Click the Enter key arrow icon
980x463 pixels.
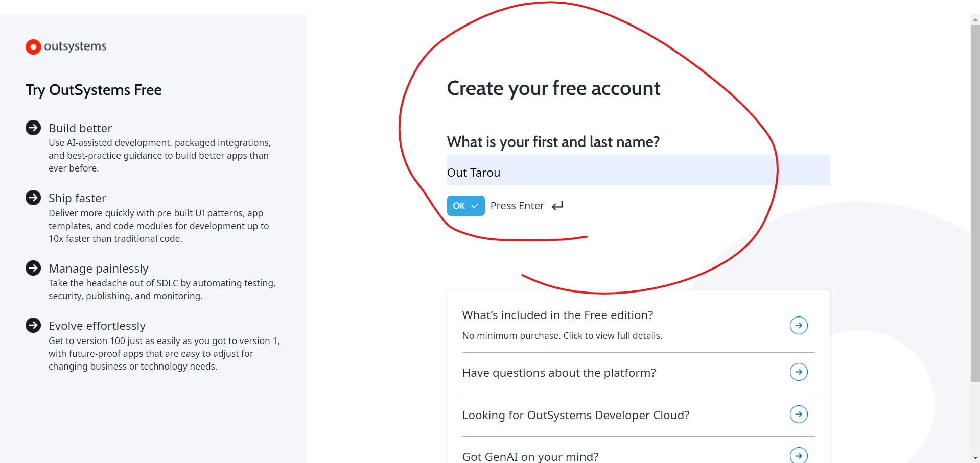[557, 206]
